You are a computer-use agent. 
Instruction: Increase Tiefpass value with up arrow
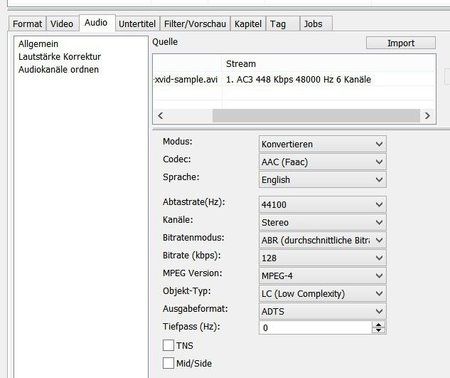378,325
